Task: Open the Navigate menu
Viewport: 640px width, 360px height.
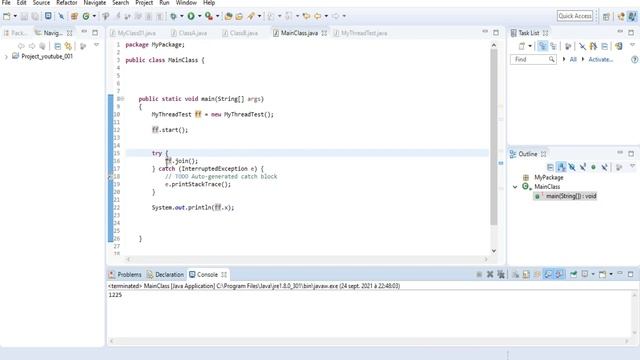Action: pos(95,3)
